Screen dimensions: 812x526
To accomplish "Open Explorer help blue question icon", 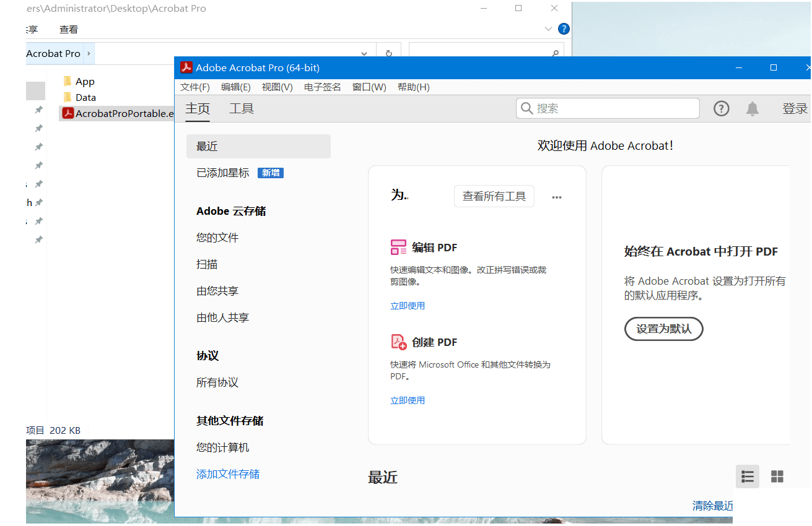I will [564, 29].
